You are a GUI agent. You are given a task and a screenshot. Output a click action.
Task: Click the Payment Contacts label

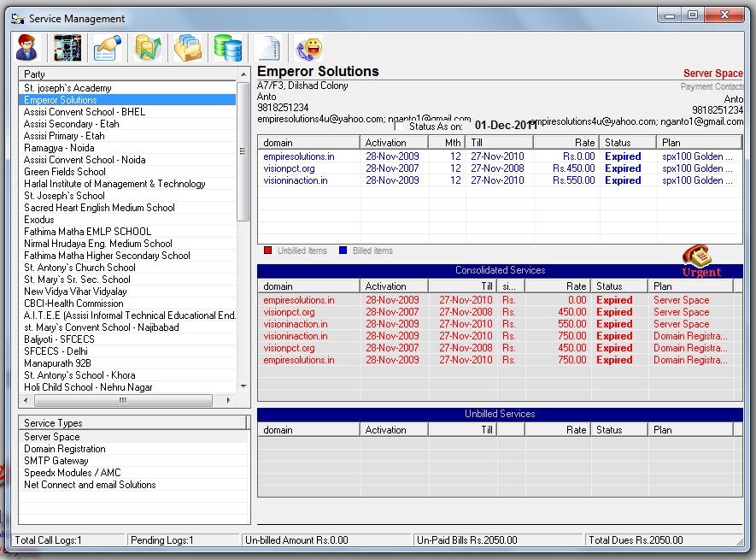click(x=712, y=86)
